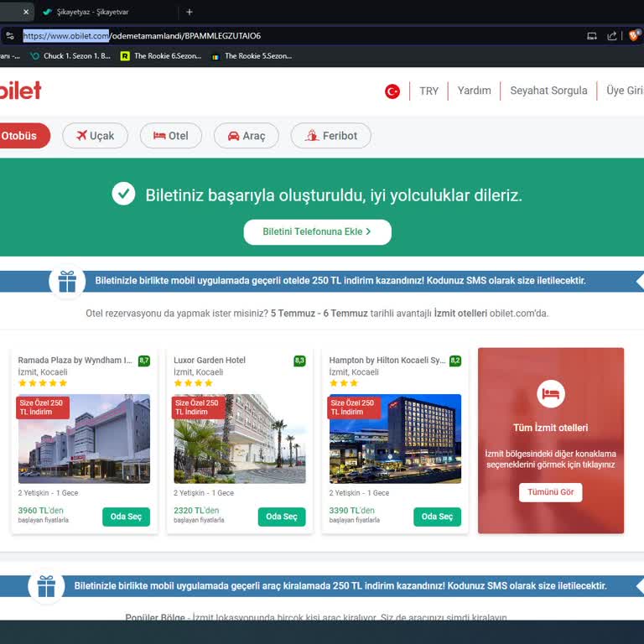Click Biletini Telefonuna Ekle button
The height and width of the screenshot is (644, 644).
click(317, 232)
